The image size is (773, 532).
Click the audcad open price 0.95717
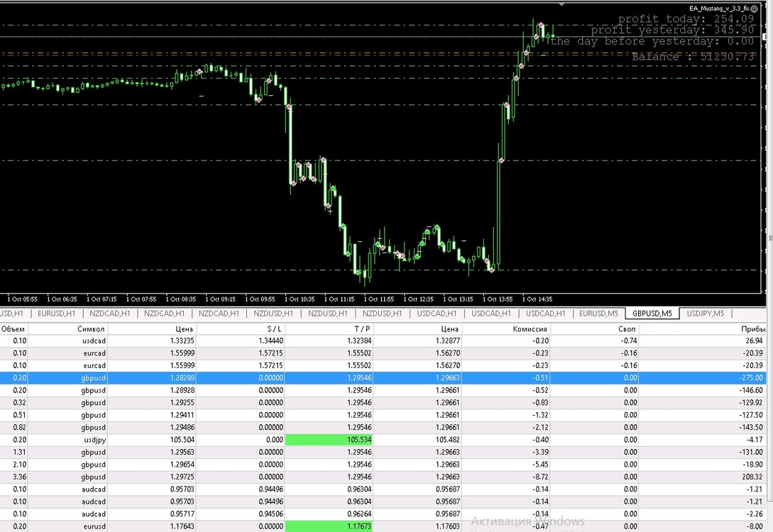[182, 514]
